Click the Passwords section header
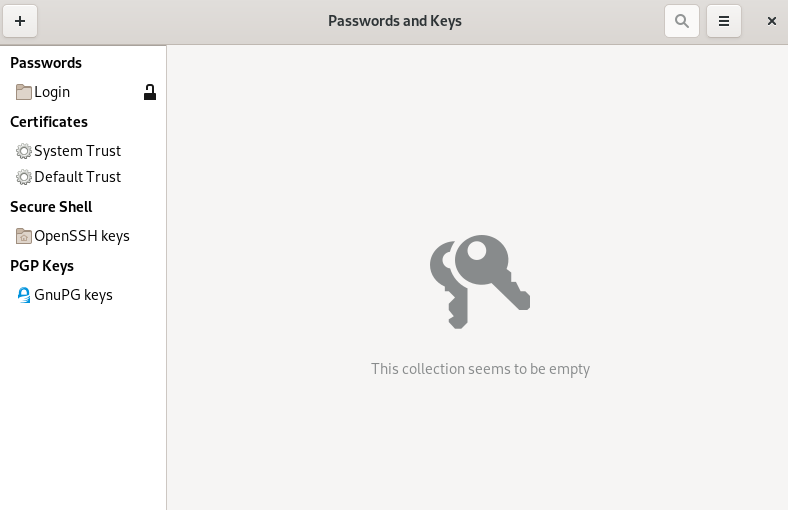The image size is (788, 510). tap(46, 63)
